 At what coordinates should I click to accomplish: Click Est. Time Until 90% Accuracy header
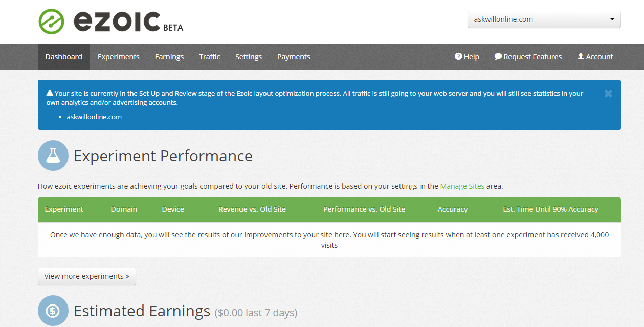click(x=550, y=209)
